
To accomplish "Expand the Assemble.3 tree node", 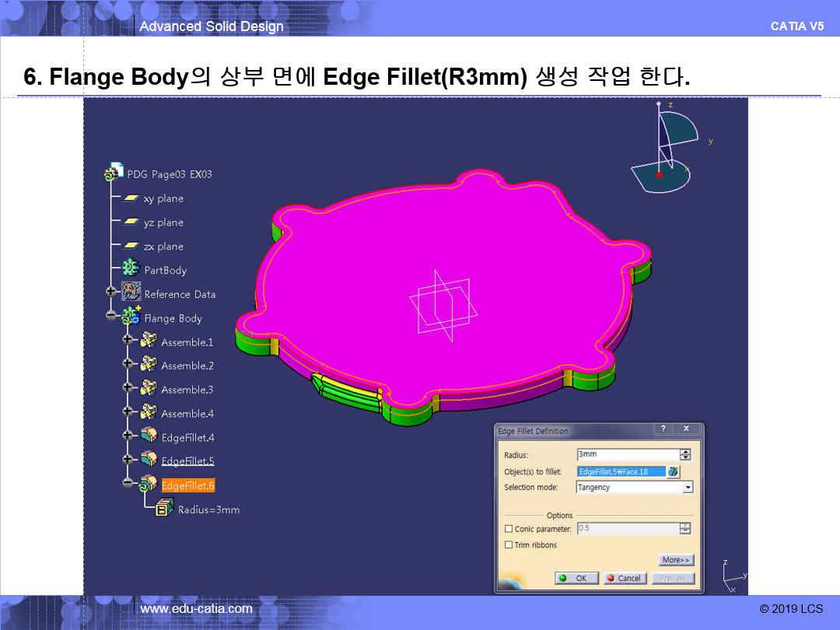I will [127, 388].
